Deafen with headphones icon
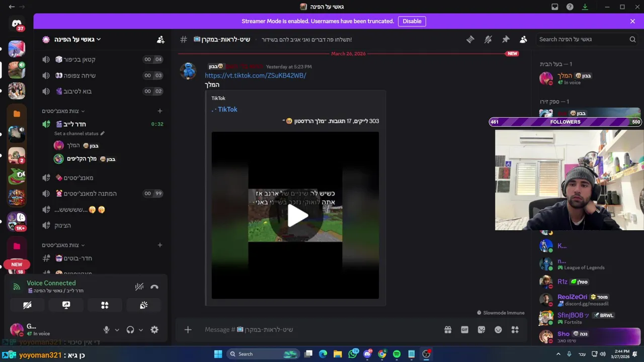Image resolution: width=644 pixels, height=362 pixels. [130, 330]
